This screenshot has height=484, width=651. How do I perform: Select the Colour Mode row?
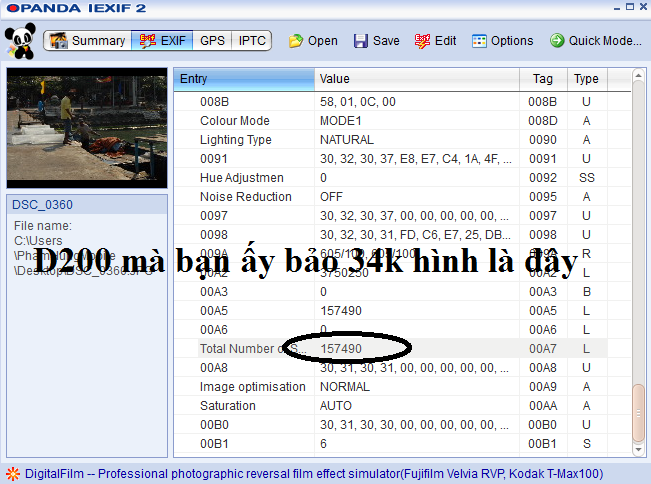pyautogui.click(x=402, y=121)
